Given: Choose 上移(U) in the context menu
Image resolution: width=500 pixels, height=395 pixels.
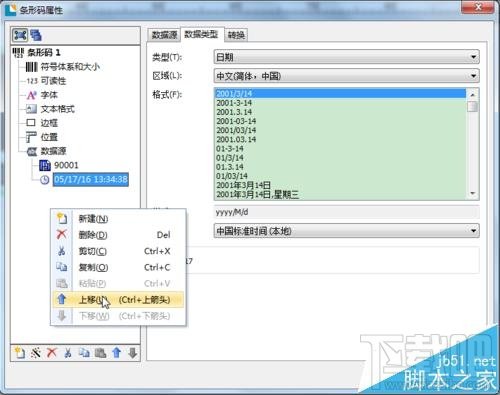Looking at the screenshot, I should [x=118, y=300].
